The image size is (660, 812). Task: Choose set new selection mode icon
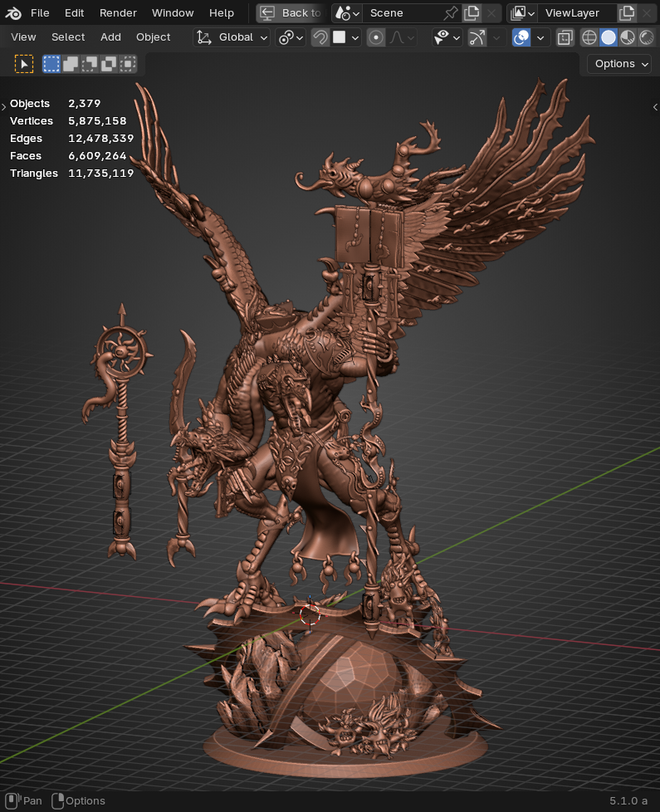(x=51, y=64)
